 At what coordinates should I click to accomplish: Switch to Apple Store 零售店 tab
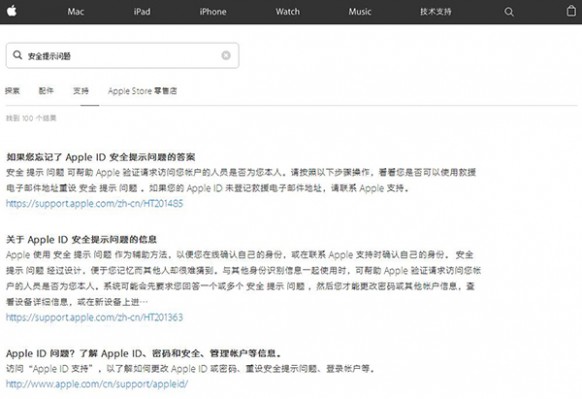[142, 91]
